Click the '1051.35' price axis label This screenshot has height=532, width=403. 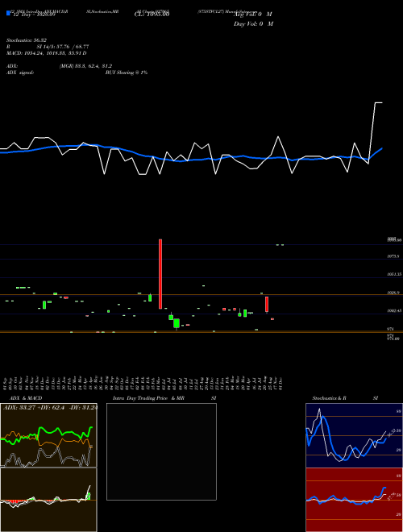coord(394,274)
